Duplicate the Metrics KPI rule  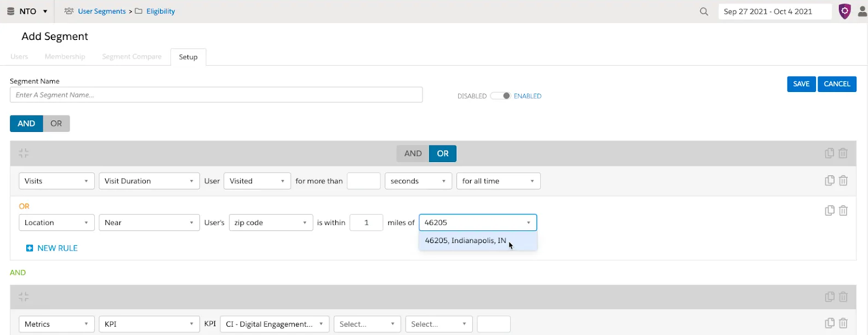pos(830,323)
